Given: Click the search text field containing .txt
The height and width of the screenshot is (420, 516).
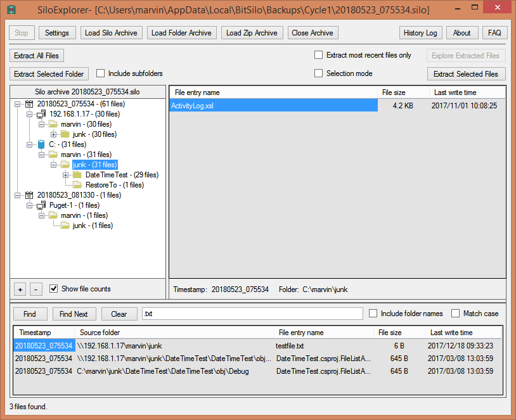Looking at the screenshot, I should tap(252, 314).
